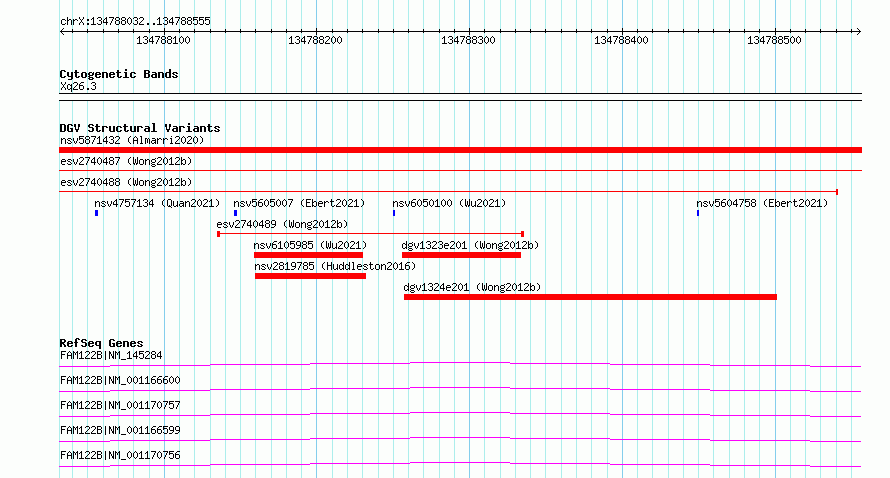Image resolution: width=890 pixels, height=478 pixels.
Task: Click magenta intron line under NM_145284
Action: 460,364
